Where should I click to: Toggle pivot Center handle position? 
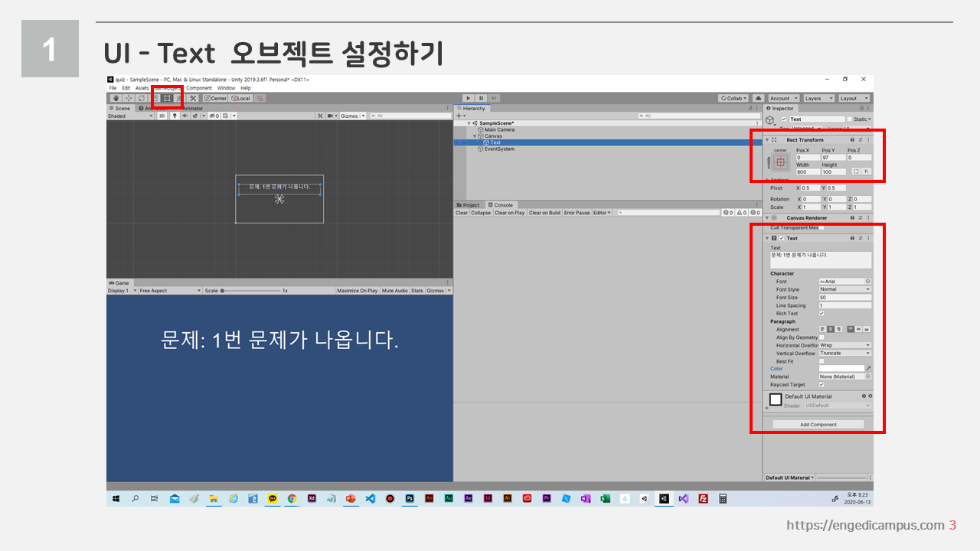click(x=216, y=98)
